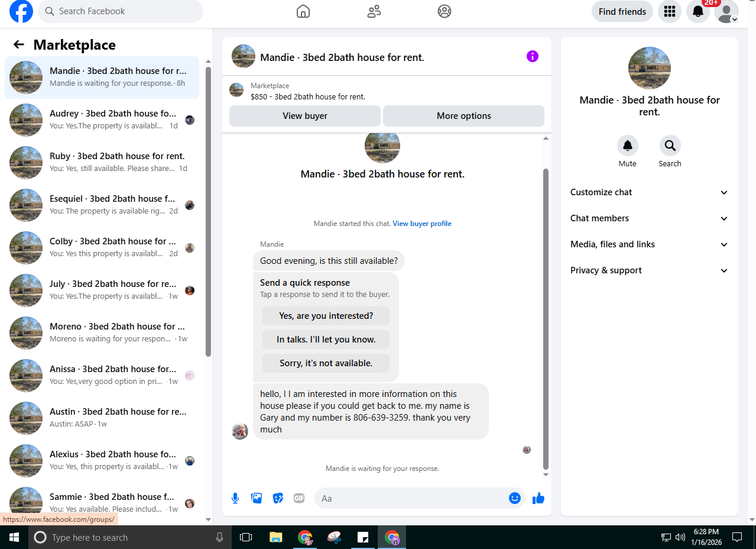The width and height of the screenshot is (756, 549).
Task: Click the chat messages scrollbar
Action: click(546, 319)
